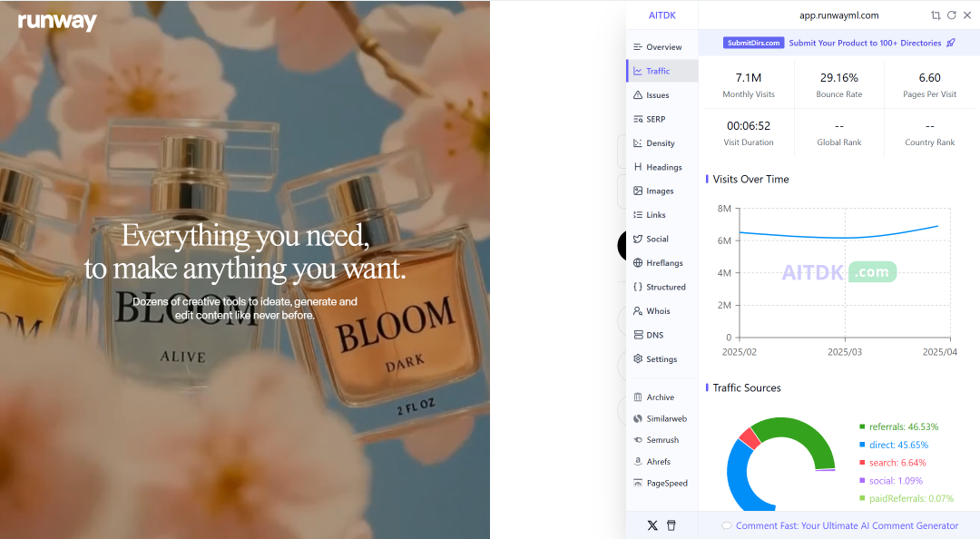
Task: Click the Links list icon
Action: (638, 214)
